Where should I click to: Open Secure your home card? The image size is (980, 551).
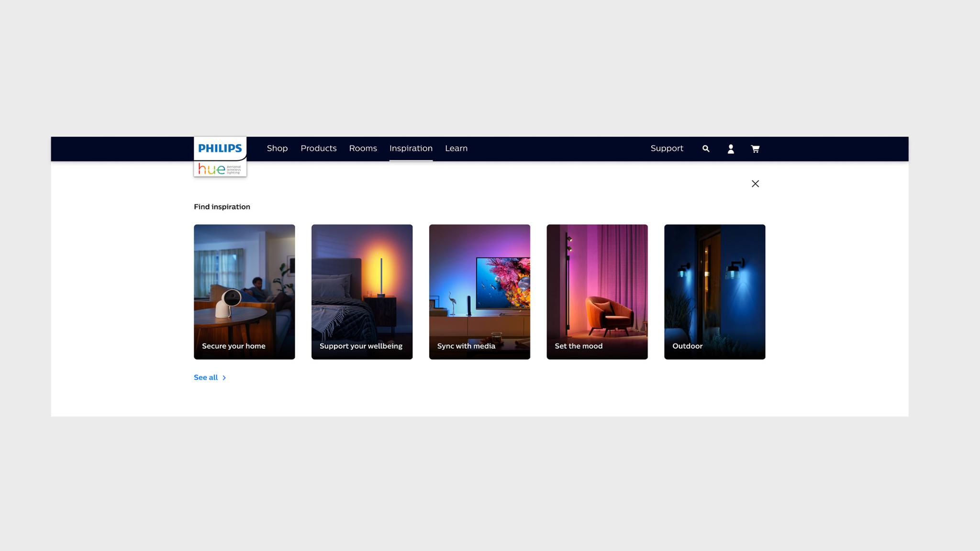tap(244, 292)
